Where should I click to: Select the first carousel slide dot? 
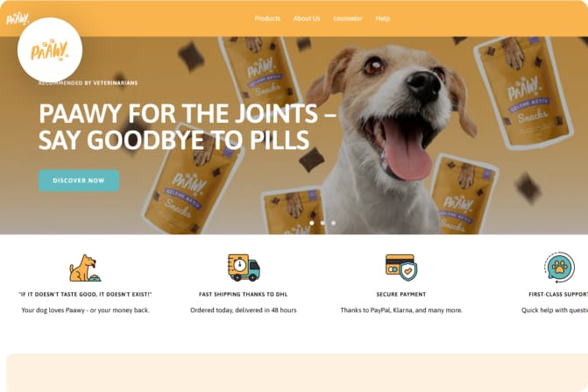click(312, 223)
